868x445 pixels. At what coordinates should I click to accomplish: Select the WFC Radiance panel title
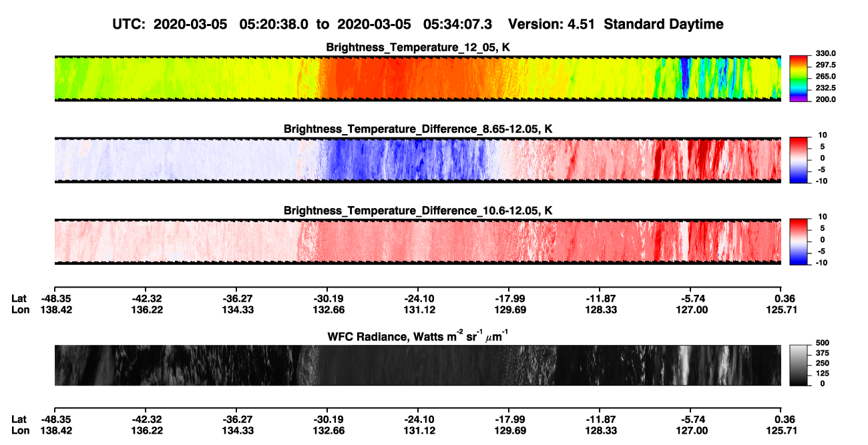(x=419, y=335)
